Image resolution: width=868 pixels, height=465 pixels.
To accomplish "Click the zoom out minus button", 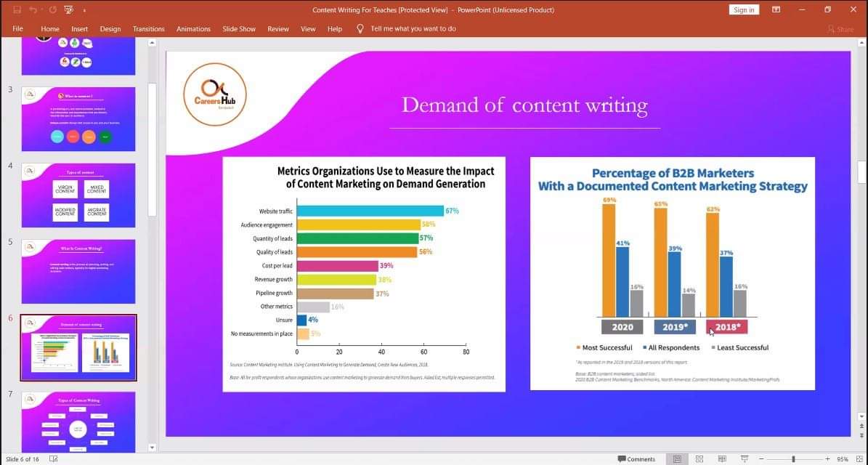I will [761, 459].
